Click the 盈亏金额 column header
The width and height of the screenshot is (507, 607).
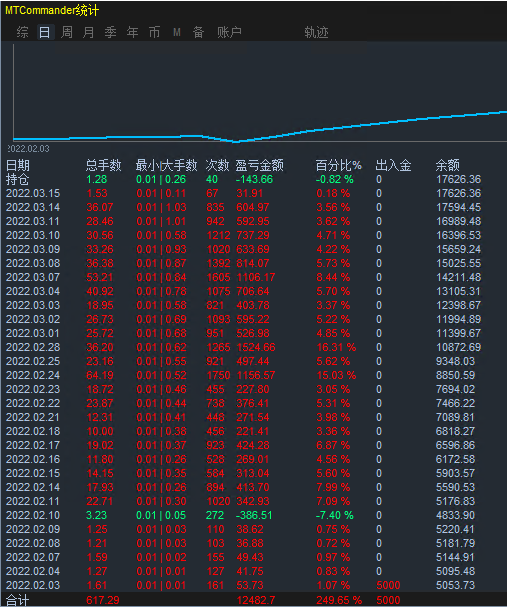click(260, 166)
